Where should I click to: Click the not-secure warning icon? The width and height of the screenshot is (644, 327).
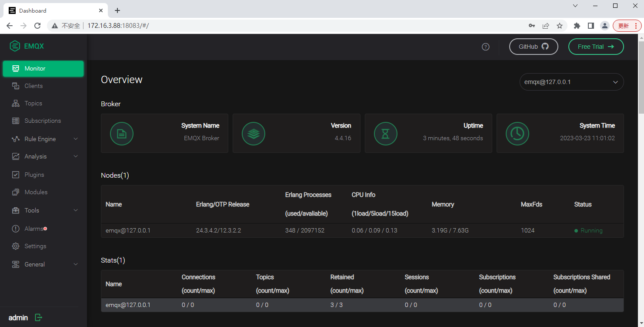[x=55, y=26]
